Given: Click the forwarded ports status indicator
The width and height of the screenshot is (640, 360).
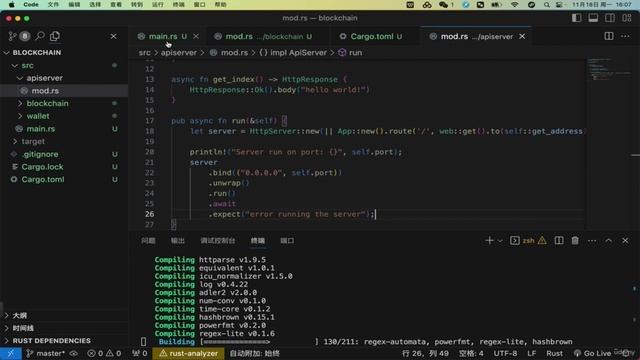Looking at the screenshot, I should [x=140, y=353].
